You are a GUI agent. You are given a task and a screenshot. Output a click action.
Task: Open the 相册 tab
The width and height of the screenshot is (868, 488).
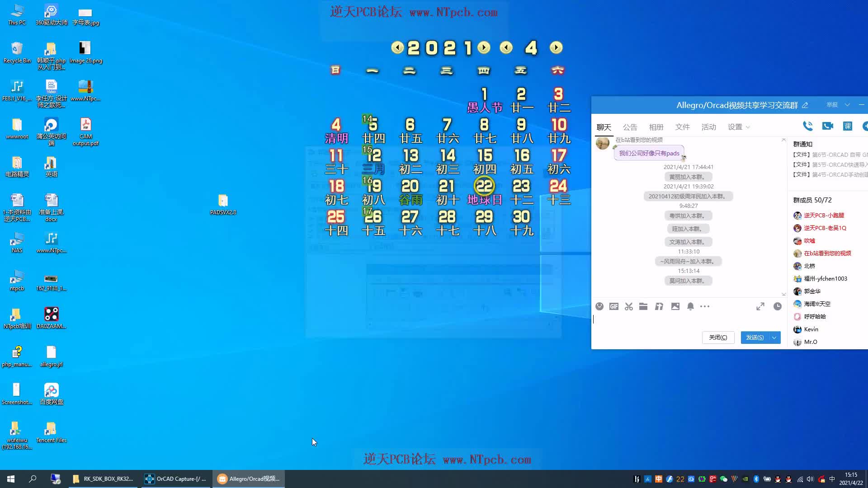point(656,127)
